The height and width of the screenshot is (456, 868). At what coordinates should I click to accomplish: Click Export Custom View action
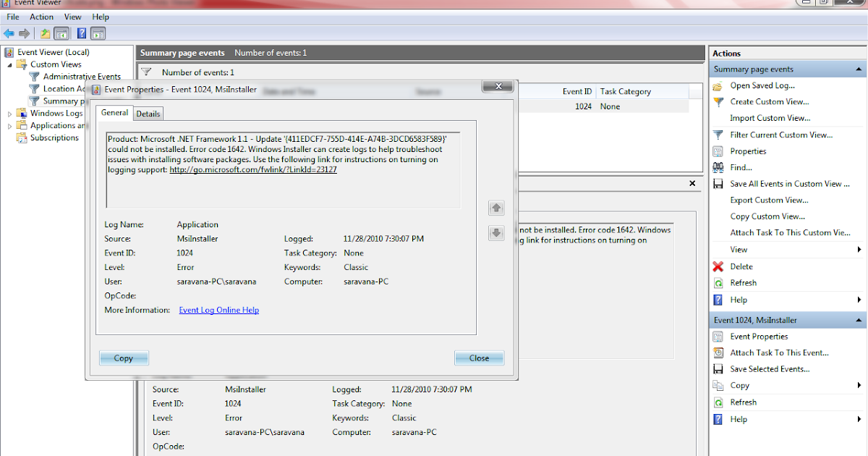click(769, 200)
